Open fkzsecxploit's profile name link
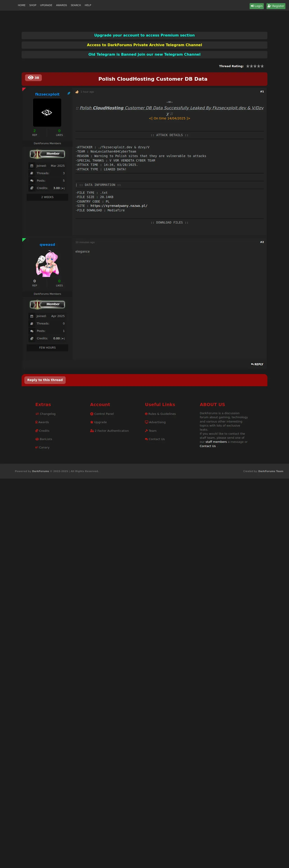Viewport: 289px width, 868px height. (47, 94)
